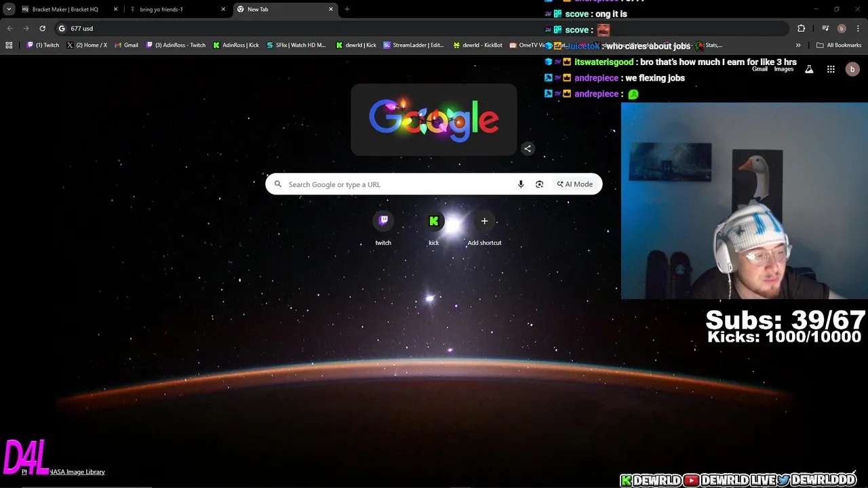Click the Images link on Google page
This screenshot has height=488, width=868.
[784, 69]
